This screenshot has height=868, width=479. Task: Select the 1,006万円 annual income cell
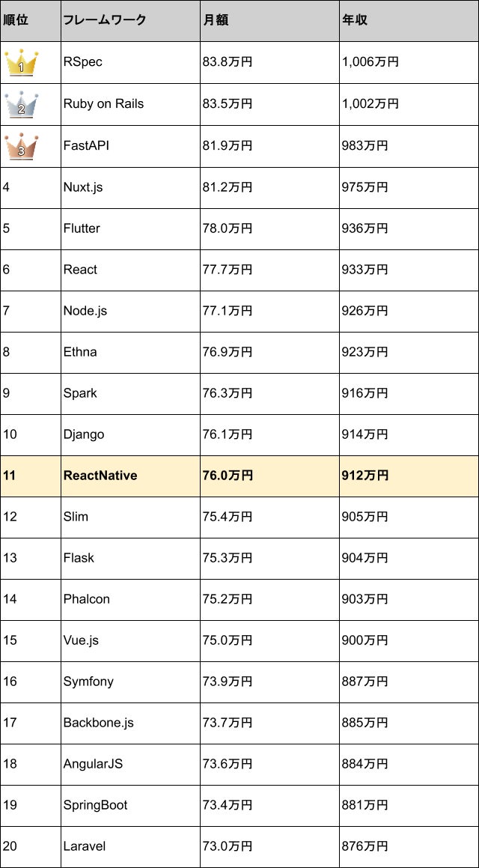pos(409,63)
